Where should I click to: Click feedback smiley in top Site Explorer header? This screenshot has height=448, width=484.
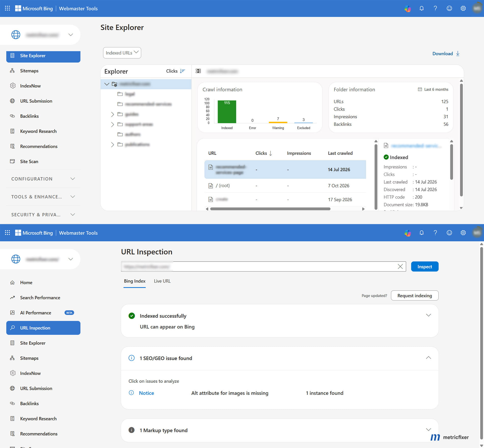(449, 8)
